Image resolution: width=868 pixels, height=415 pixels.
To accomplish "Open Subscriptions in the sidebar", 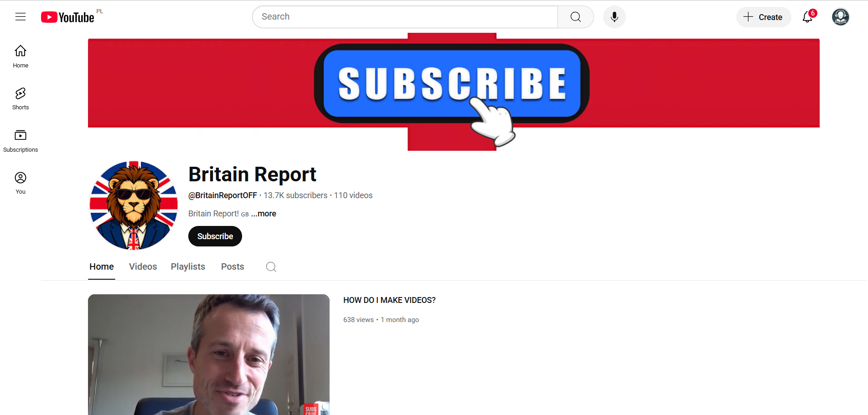I will (21, 141).
